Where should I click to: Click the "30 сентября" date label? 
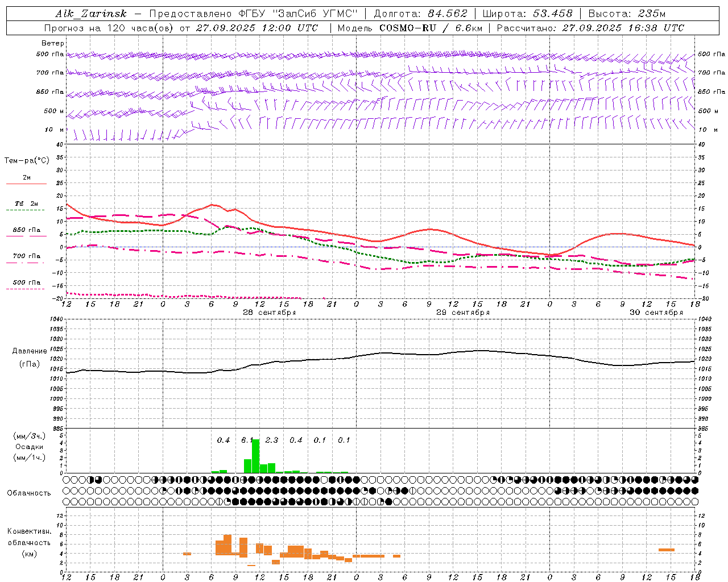pyautogui.click(x=656, y=313)
